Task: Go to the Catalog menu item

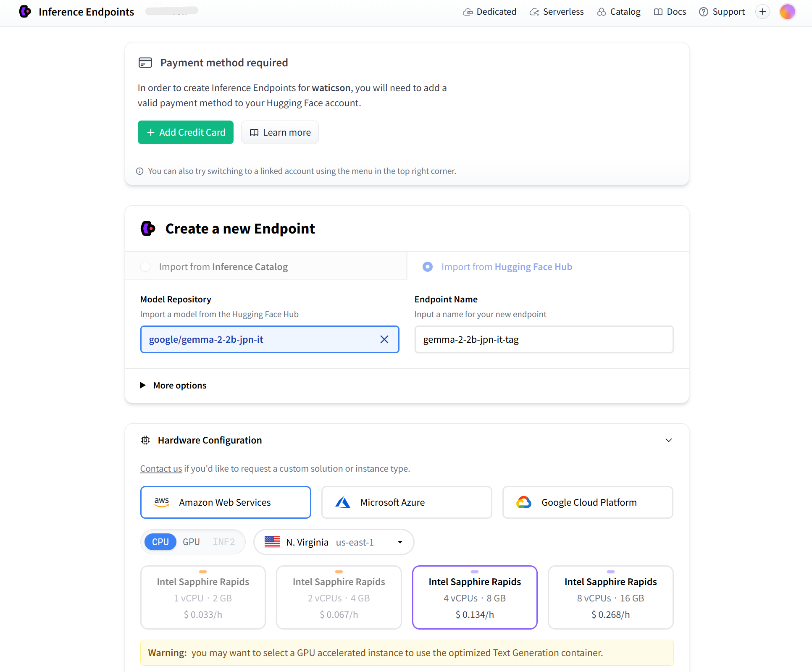Action: (x=619, y=12)
